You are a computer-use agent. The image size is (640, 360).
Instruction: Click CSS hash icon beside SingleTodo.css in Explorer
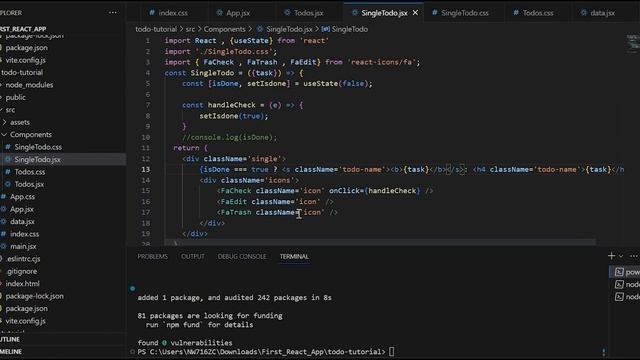pos(8,147)
